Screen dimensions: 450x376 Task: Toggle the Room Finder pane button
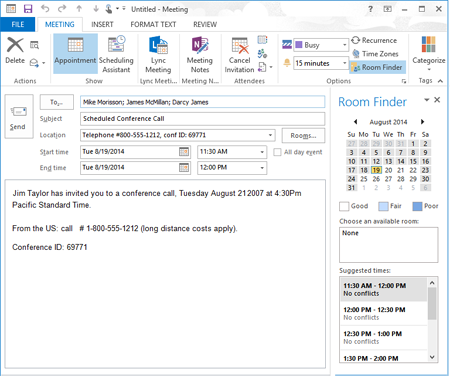click(377, 67)
